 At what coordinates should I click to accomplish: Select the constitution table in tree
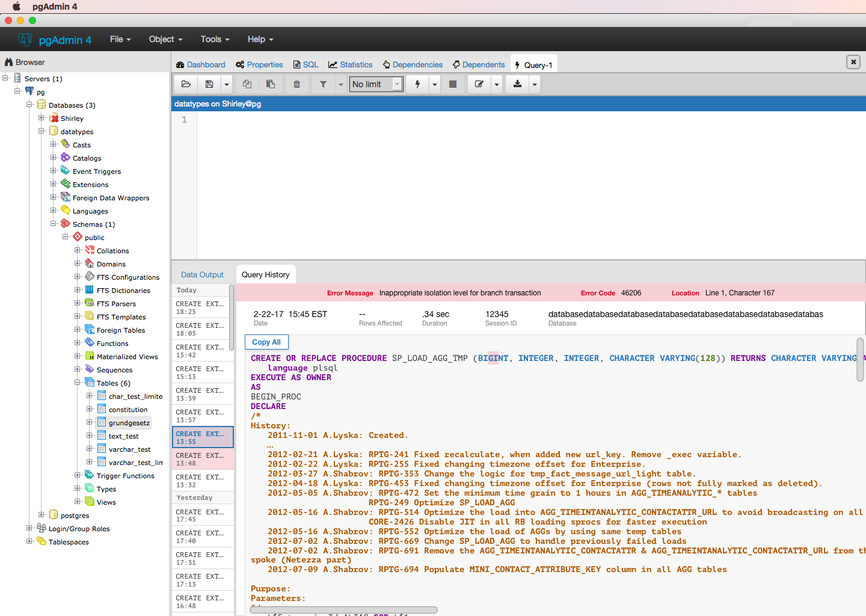[x=127, y=410]
